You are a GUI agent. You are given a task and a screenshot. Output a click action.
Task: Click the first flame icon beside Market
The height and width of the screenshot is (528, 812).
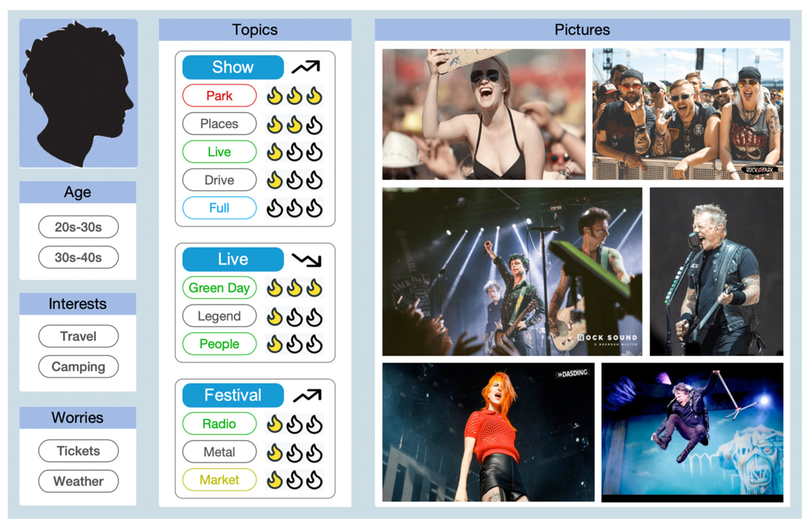tap(274, 480)
